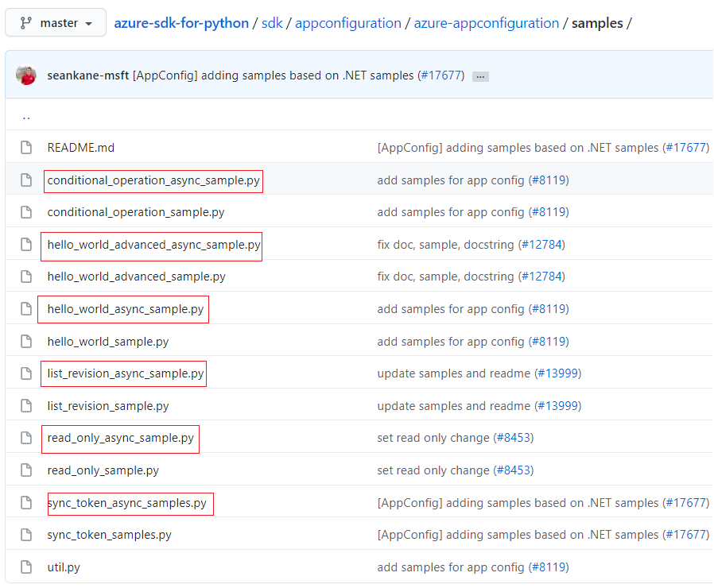Open #8453 link in read_only_async_sample.py row
This screenshot has width=714, height=588.
[514, 438]
